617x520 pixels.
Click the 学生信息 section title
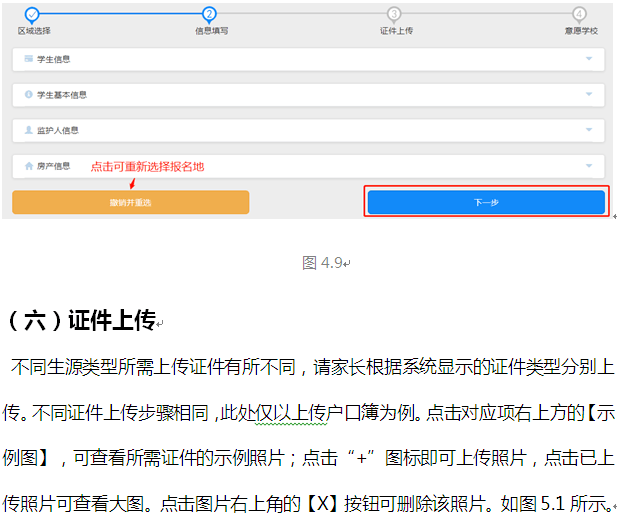click(54, 59)
